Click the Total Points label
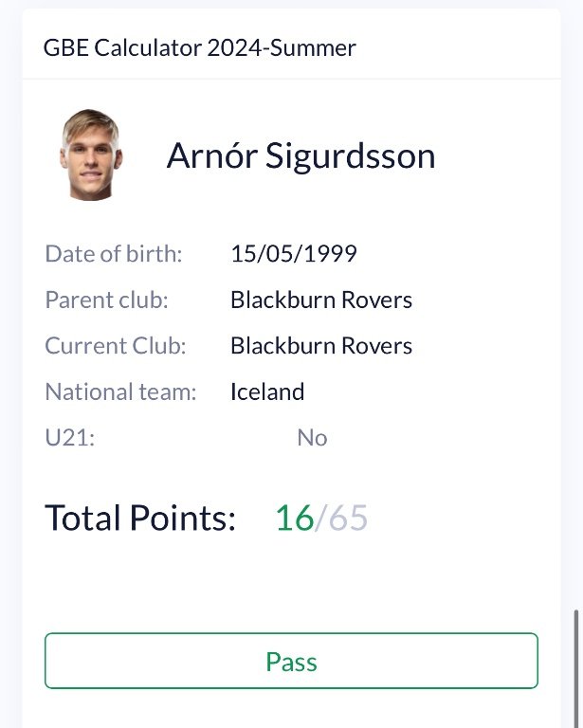 (x=139, y=519)
